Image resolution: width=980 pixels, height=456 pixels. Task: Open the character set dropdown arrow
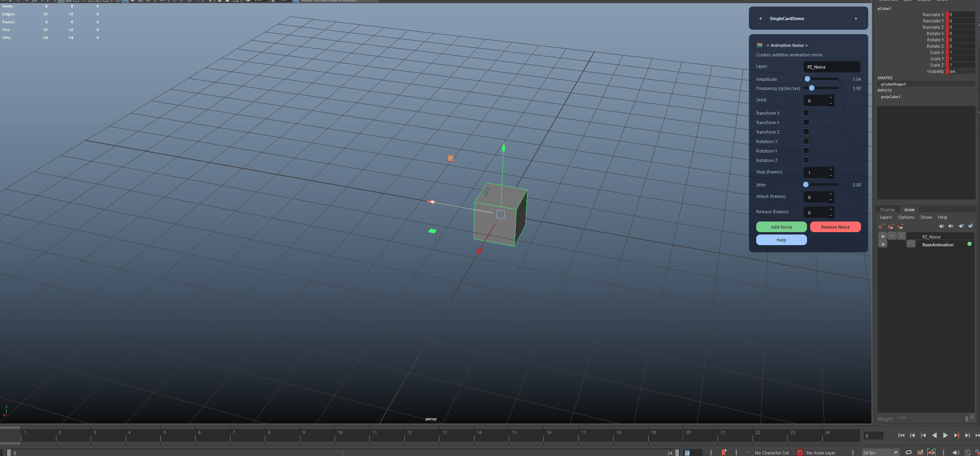(x=748, y=452)
